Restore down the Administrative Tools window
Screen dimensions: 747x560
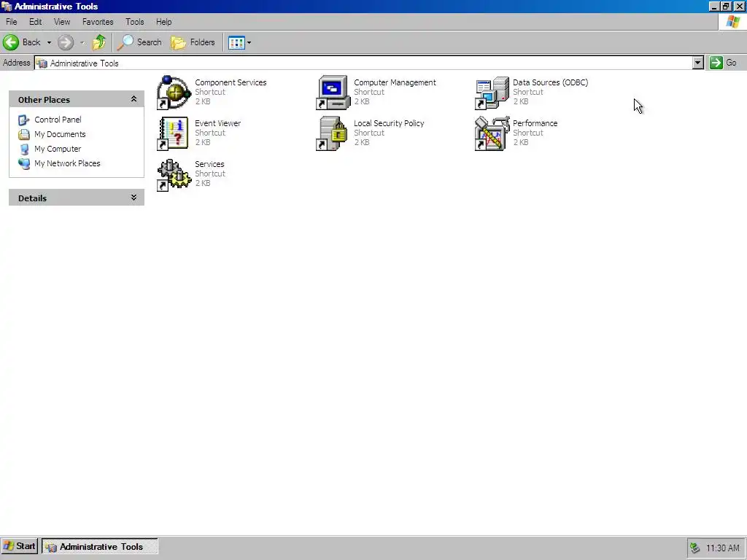point(726,7)
